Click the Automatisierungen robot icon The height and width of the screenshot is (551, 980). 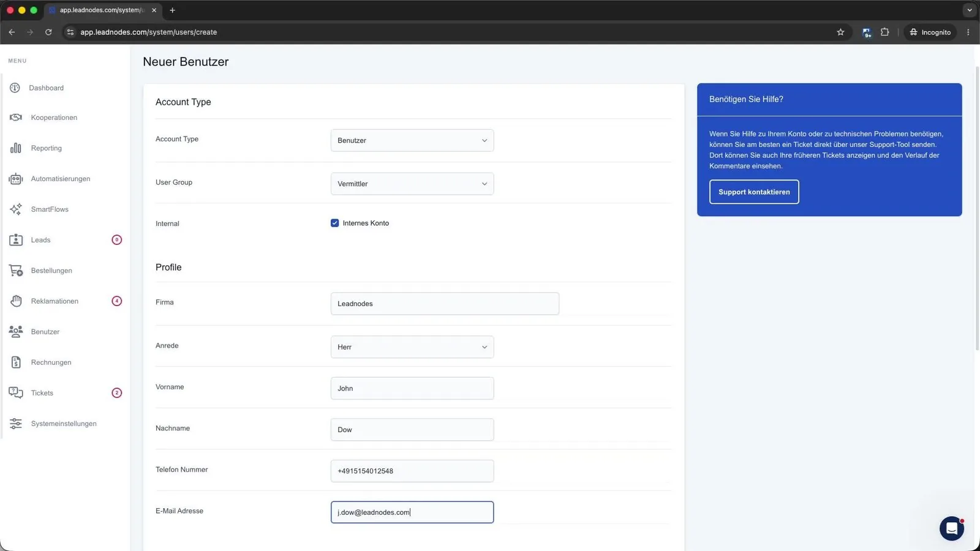pos(16,178)
